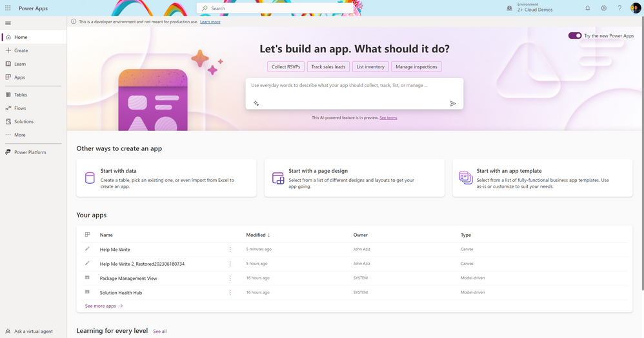This screenshot has width=644, height=338.
Task: Click model-driven icon for Package Management View
Action: click(87, 277)
